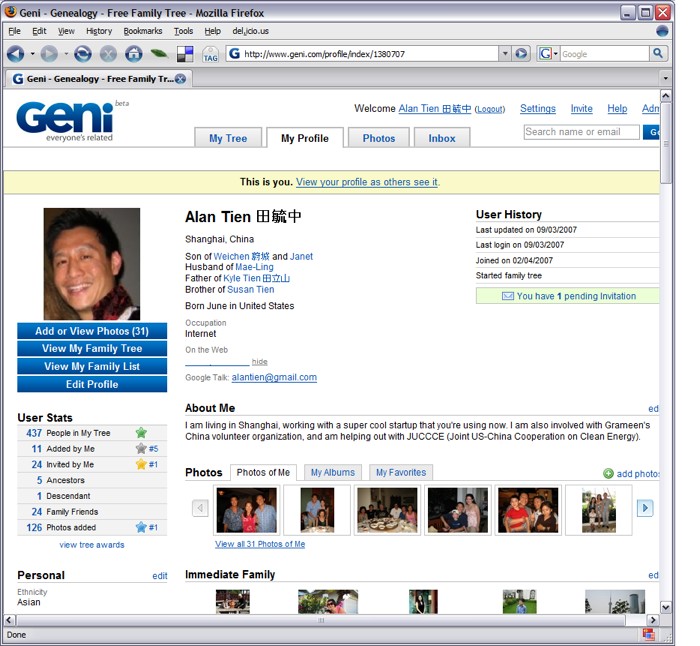Viewport: 700px width, 646px height.
Task: Click the Logout link
Action: coord(490,109)
